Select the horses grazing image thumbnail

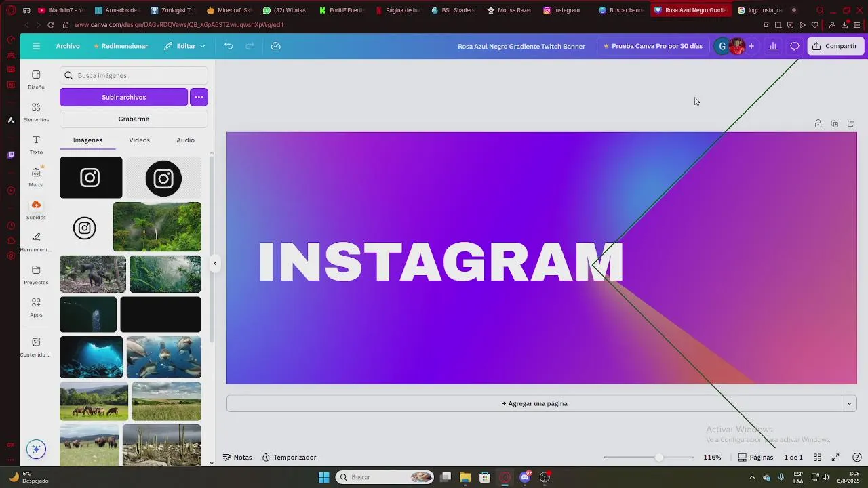(94, 401)
